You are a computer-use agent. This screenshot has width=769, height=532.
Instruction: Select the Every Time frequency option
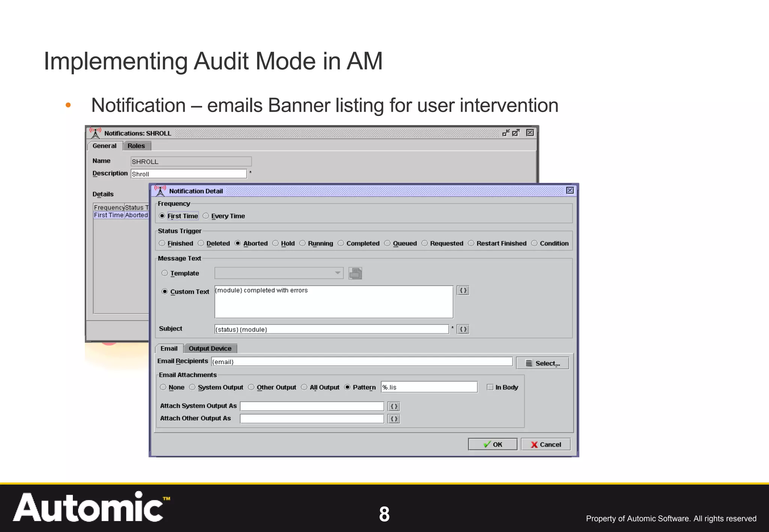tap(224, 216)
